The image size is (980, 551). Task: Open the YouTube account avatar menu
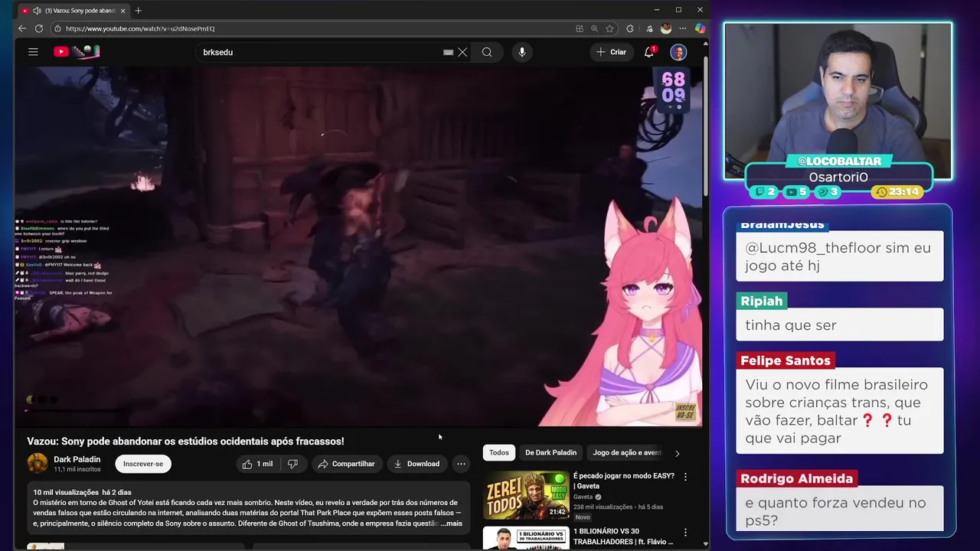click(678, 52)
